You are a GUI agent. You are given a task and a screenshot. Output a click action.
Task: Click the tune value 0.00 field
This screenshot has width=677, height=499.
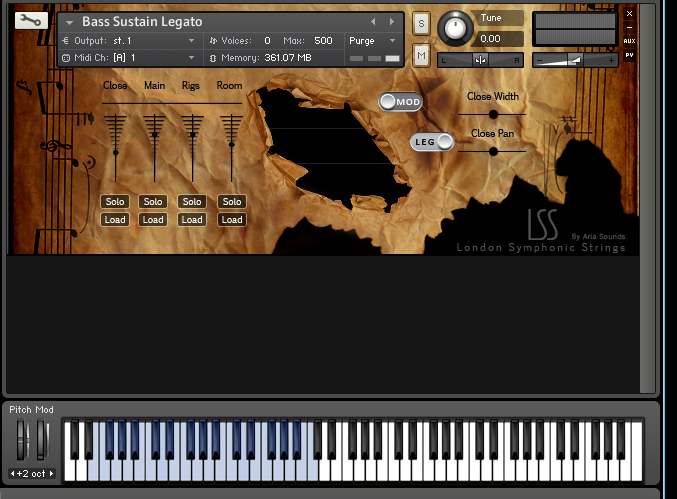pyautogui.click(x=500, y=39)
